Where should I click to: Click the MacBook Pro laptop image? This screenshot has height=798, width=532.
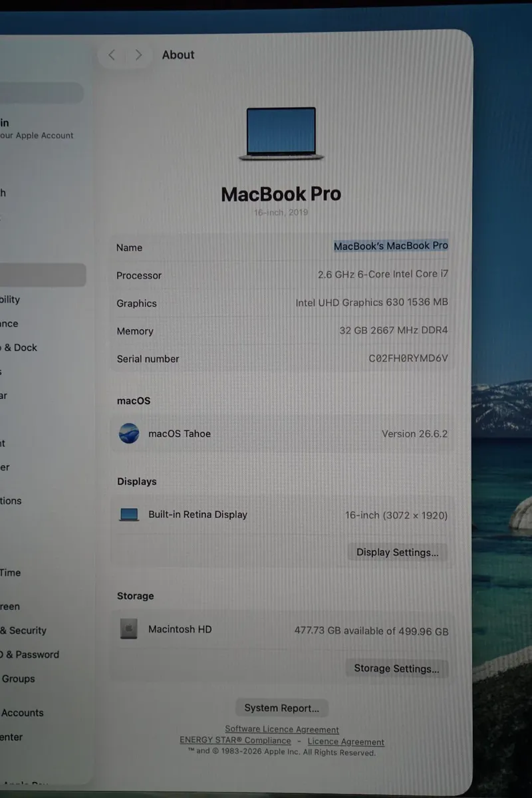pos(281,134)
